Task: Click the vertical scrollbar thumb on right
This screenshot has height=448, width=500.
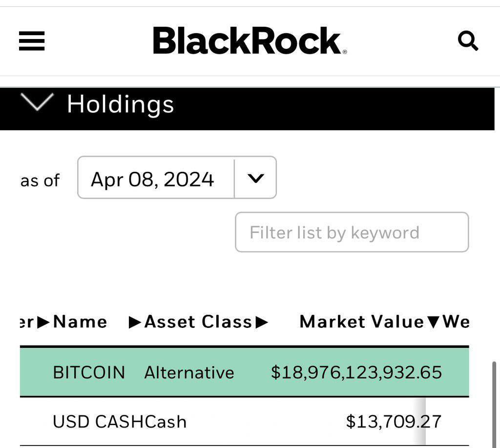Action: click(494, 405)
